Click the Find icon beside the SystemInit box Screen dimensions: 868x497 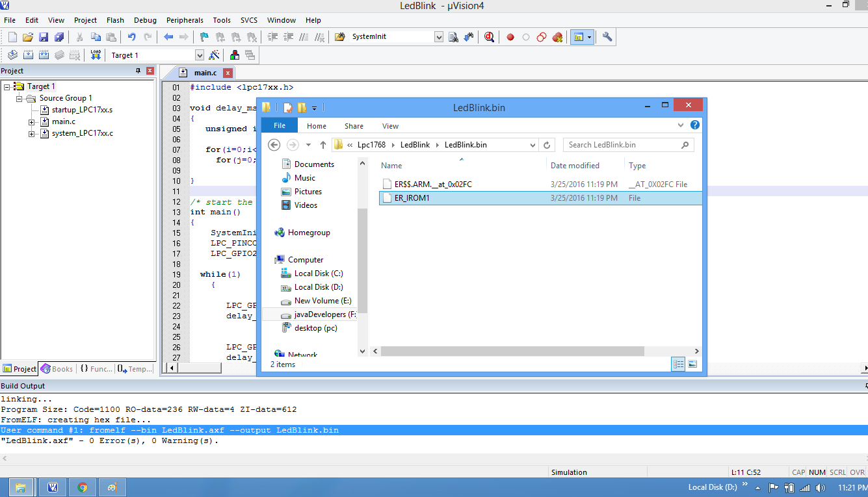point(453,37)
